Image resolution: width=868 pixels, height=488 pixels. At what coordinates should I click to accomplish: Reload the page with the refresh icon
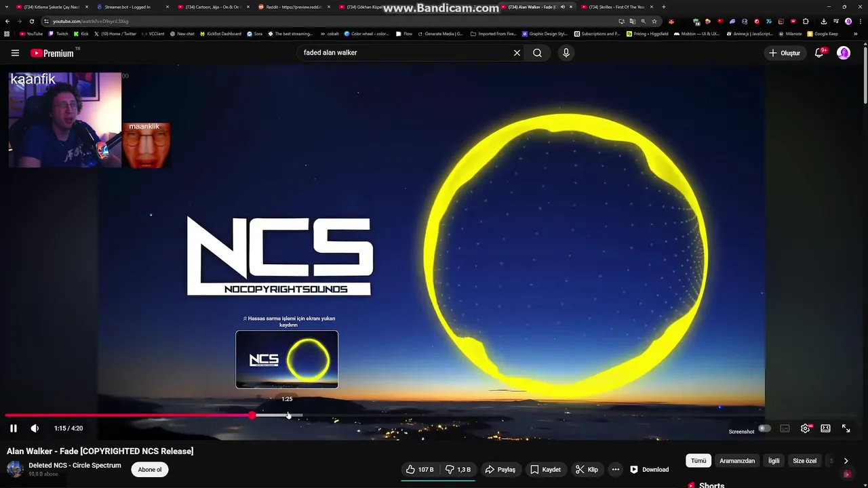(31, 21)
